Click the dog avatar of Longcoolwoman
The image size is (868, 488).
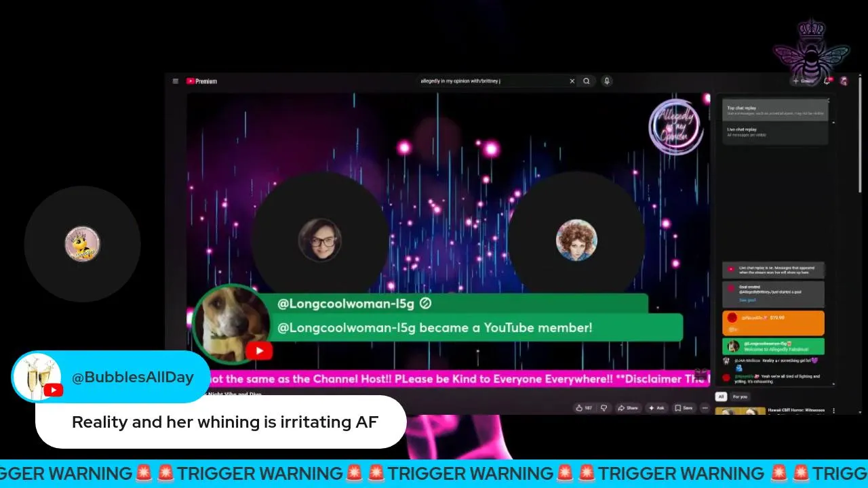tap(232, 325)
